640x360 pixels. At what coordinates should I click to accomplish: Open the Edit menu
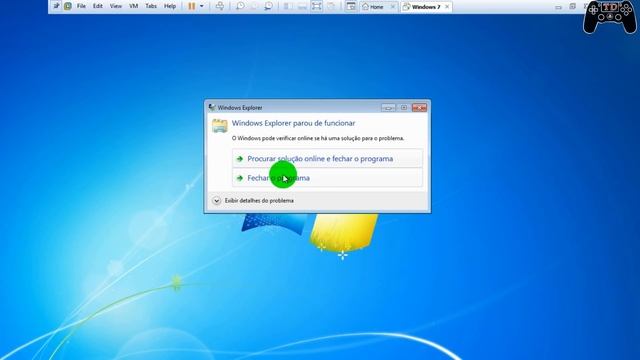click(98, 6)
